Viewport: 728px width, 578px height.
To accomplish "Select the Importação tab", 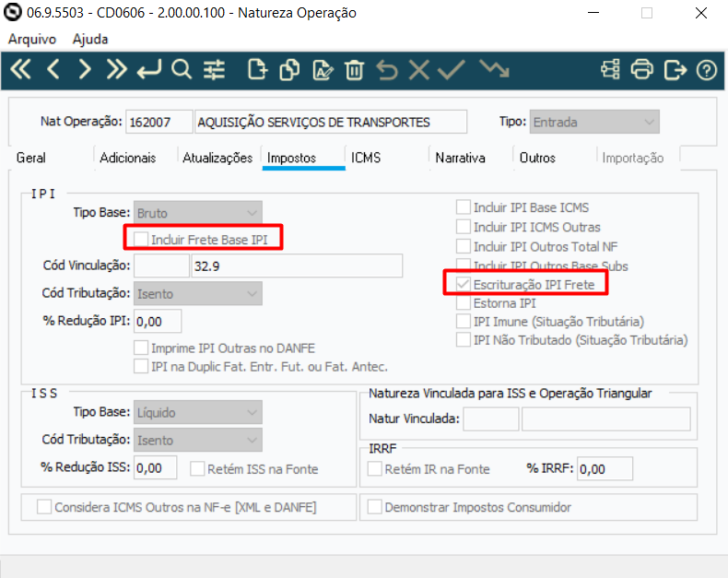I will (x=633, y=158).
